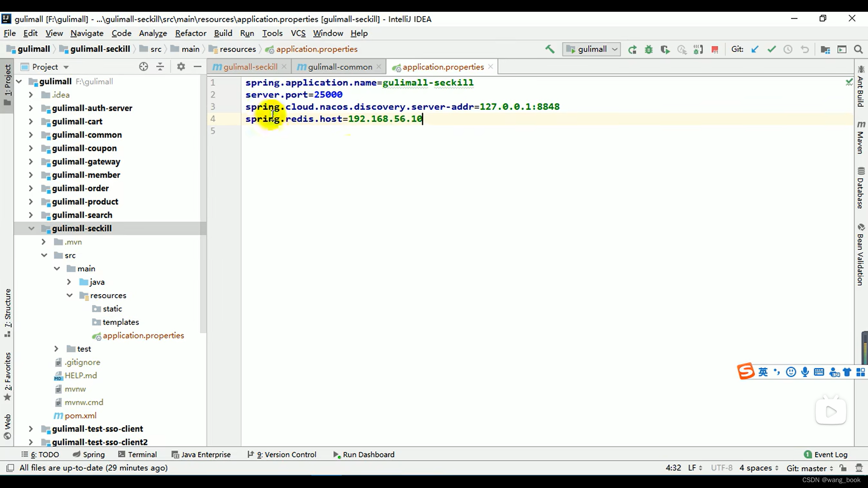Start debugging with the bug icon
The height and width of the screenshot is (488, 868).
pyautogui.click(x=649, y=50)
